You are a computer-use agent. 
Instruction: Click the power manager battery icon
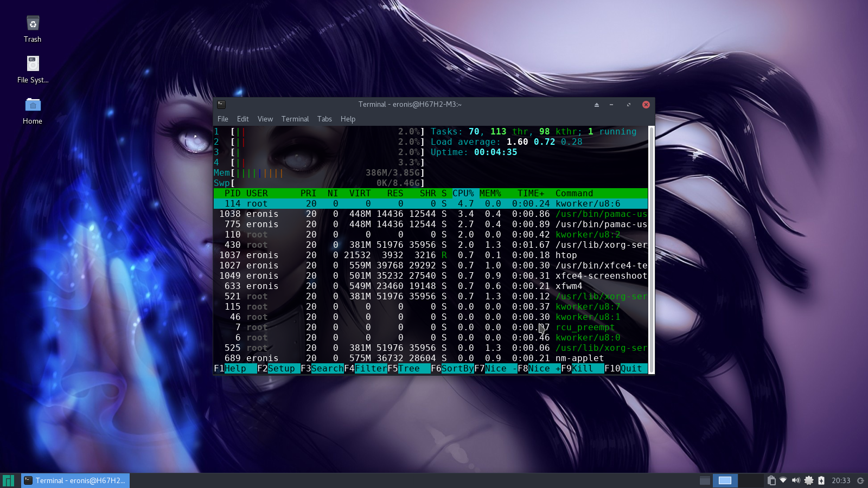tap(821, 480)
